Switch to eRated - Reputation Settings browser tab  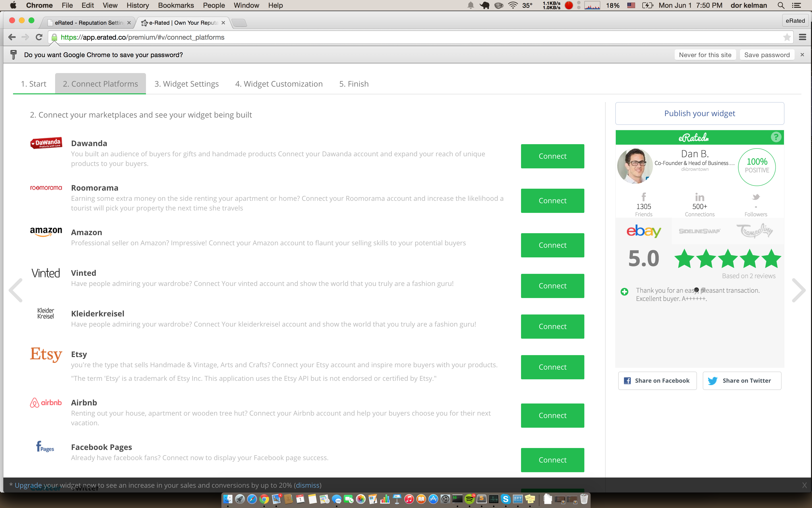coord(88,22)
